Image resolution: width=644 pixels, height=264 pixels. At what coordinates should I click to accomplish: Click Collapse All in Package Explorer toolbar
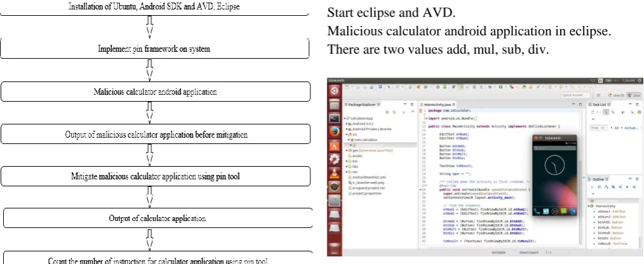[x=387, y=112]
